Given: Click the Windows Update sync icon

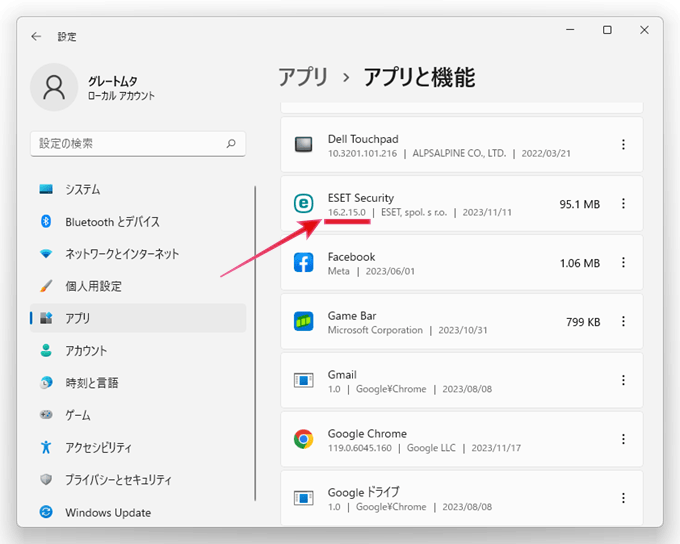Looking at the screenshot, I should [46, 512].
